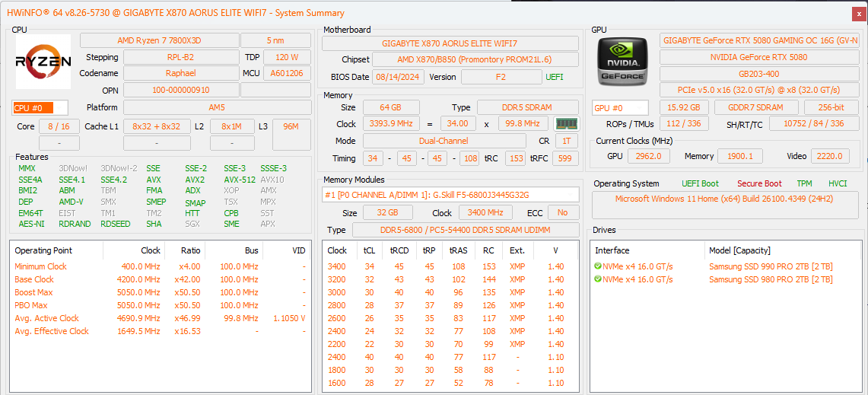Click the Raphael codename field
This screenshot has height=395, width=868.
[180, 73]
